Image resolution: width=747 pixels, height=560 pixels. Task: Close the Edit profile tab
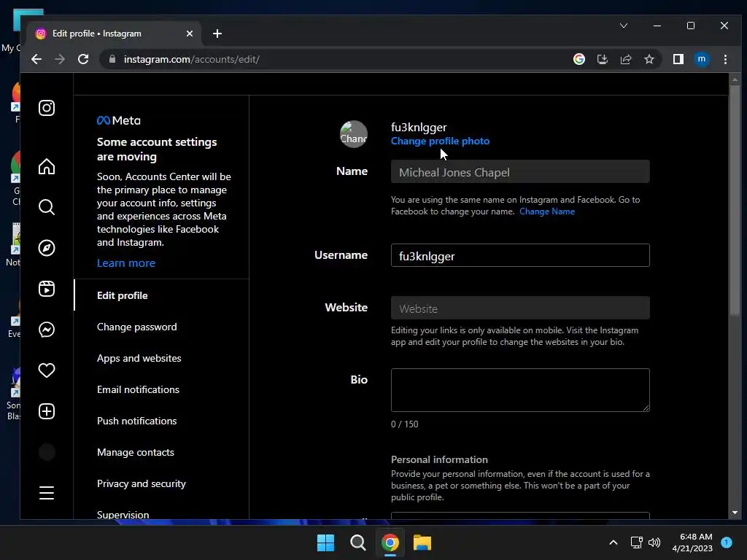[x=190, y=34]
